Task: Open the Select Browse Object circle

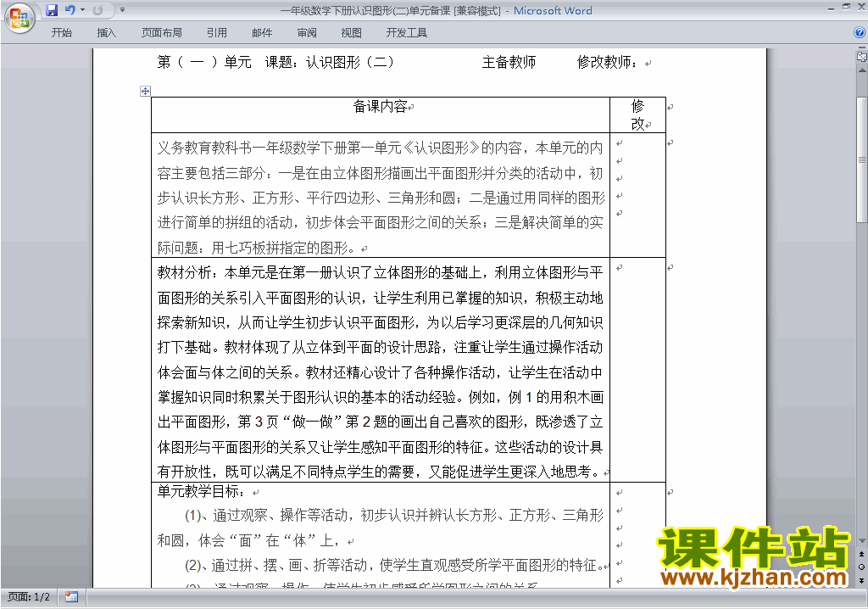Action: [861, 567]
